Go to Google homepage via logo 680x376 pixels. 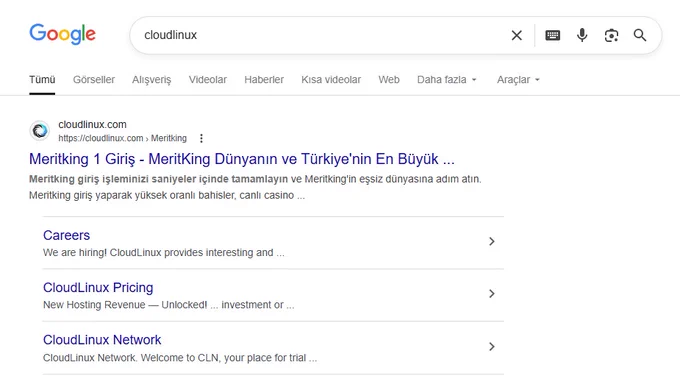[62, 34]
